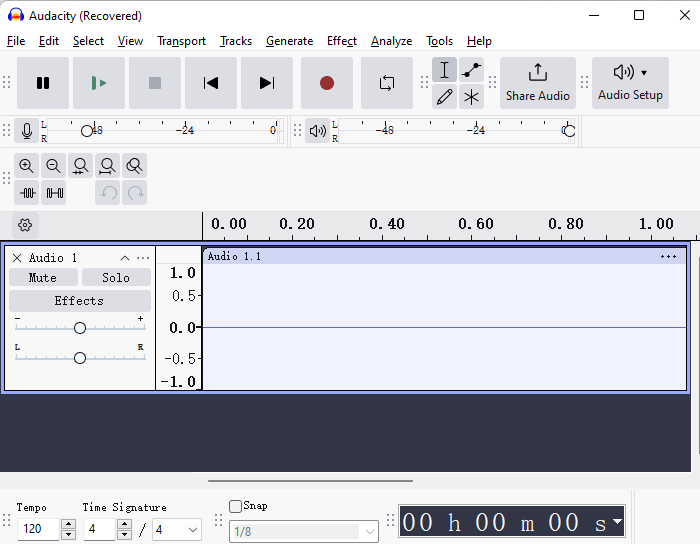Open the Edit menu
This screenshot has width=700, height=544.
click(x=49, y=41)
